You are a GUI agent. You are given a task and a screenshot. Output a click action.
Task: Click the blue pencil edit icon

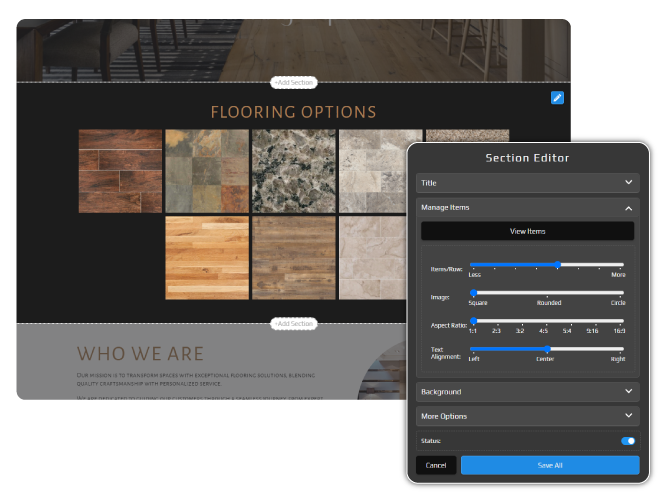(557, 97)
